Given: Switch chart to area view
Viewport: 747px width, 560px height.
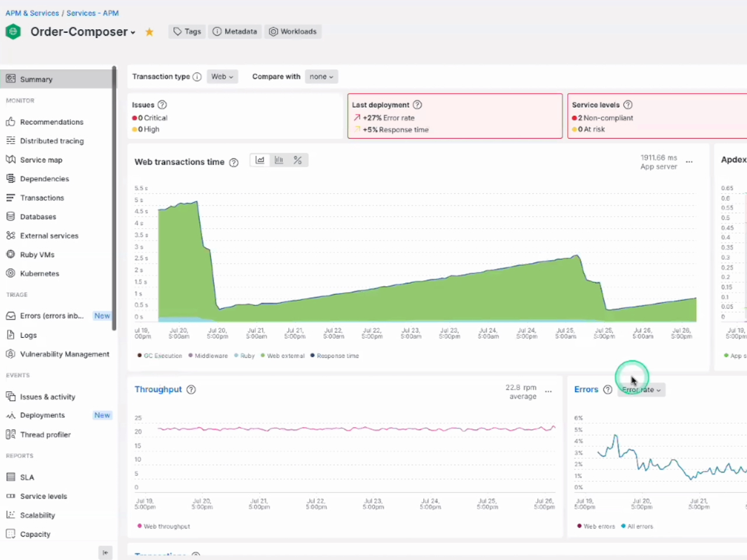Looking at the screenshot, I should tap(260, 160).
